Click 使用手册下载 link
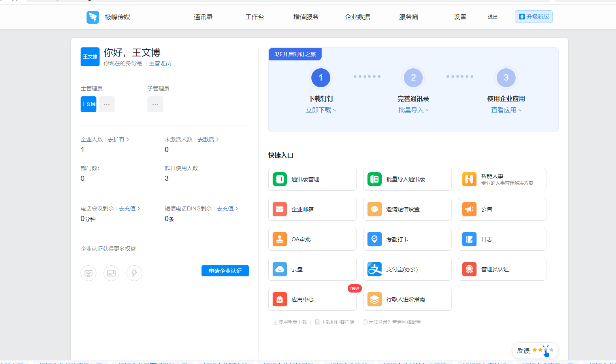616x364 pixels. (290, 322)
